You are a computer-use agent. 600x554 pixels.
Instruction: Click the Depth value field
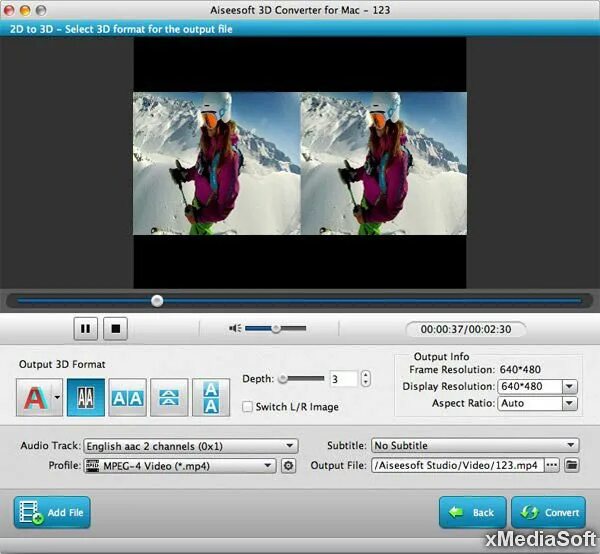tap(343, 379)
